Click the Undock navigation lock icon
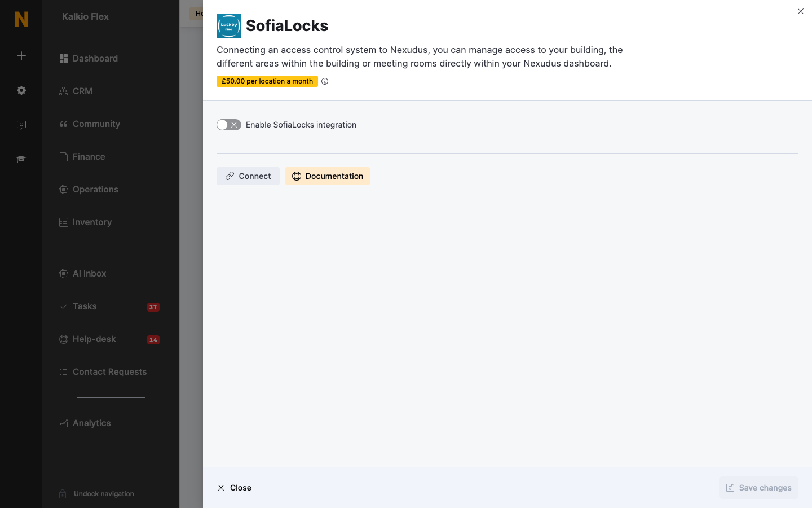 63,494
